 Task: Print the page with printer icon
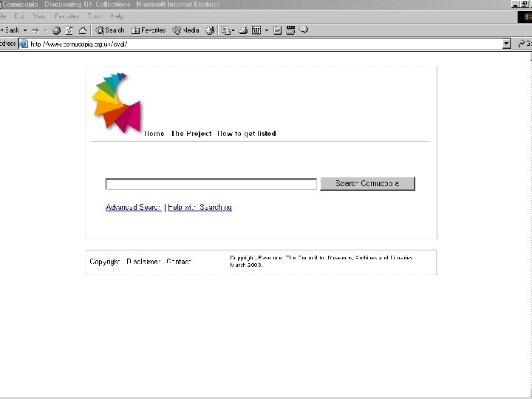tap(243, 30)
